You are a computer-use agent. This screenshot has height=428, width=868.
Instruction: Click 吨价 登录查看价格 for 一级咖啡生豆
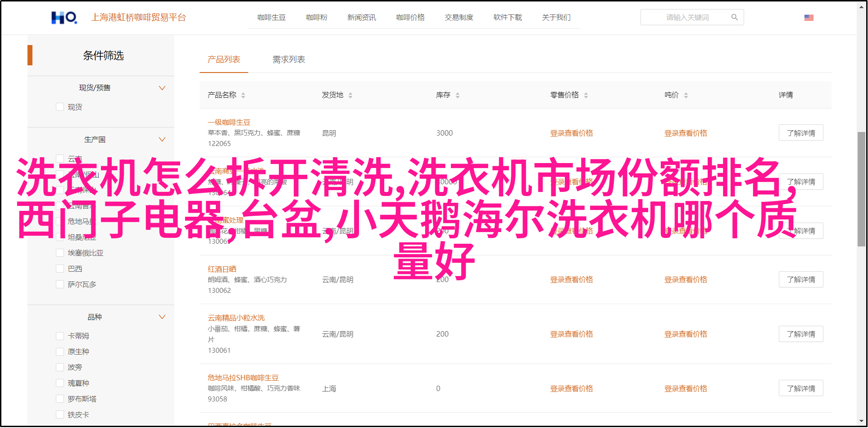686,133
